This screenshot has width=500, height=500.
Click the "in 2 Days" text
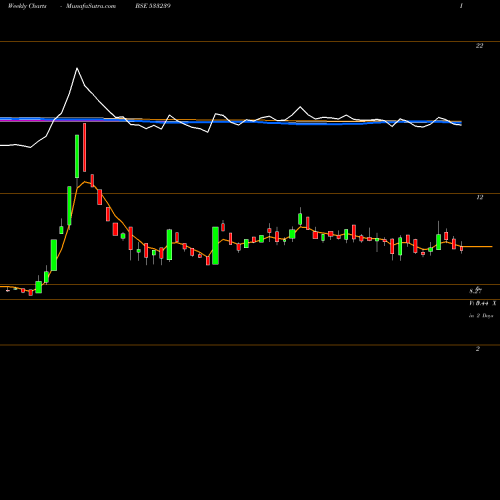481,316
